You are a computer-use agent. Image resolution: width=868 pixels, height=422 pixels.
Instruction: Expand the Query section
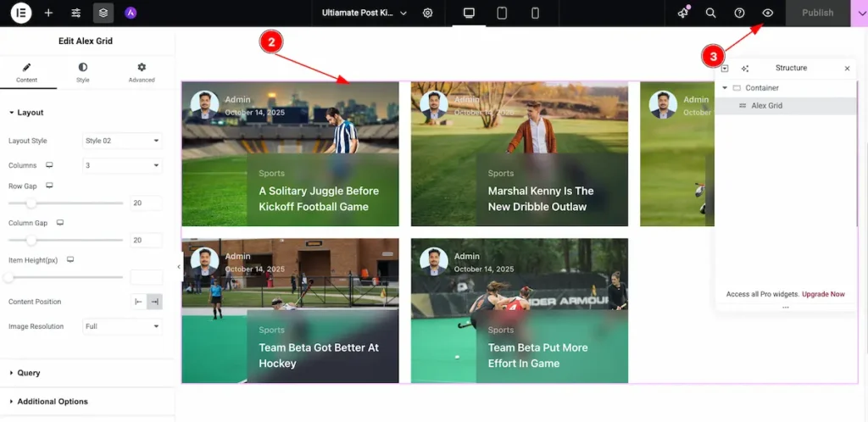tap(29, 373)
